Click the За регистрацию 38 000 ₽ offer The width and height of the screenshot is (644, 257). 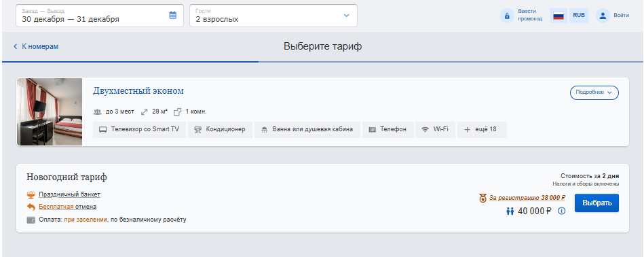tap(527, 198)
